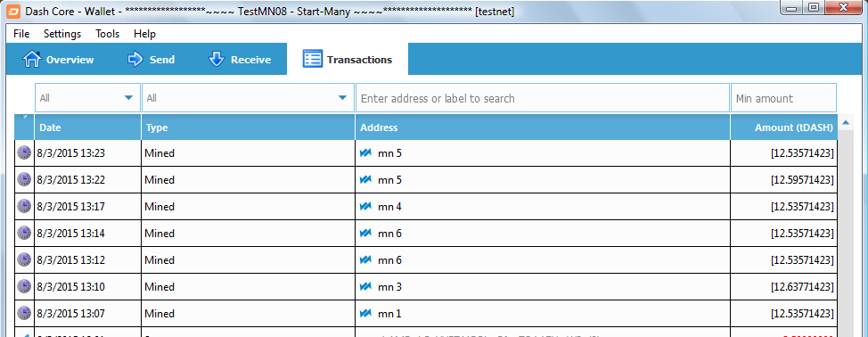Click the clock status icon for 13:17 transaction
This screenshot has width=868, height=337.
pyautogui.click(x=24, y=207)
